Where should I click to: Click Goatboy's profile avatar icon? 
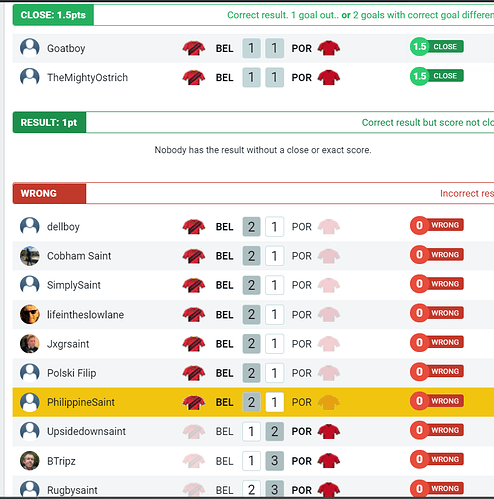point(30,48)
